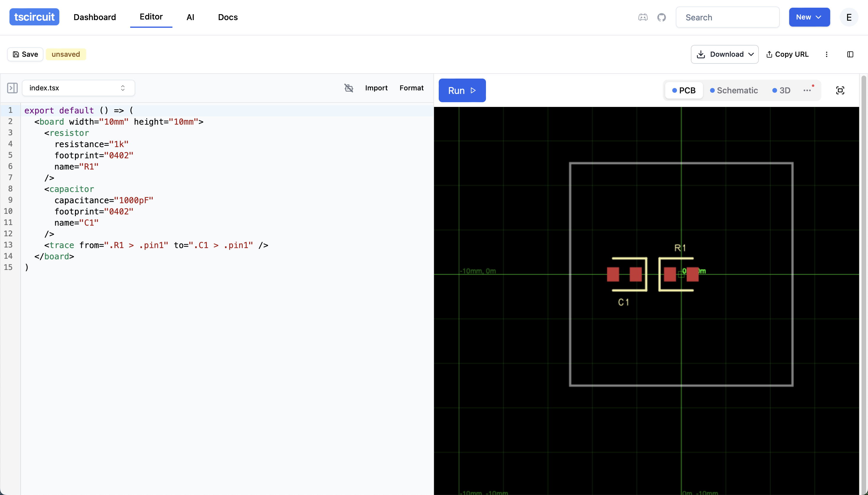Open more preview views ellipsis
The width and height of the screenshot is (868, 495).
807,90
